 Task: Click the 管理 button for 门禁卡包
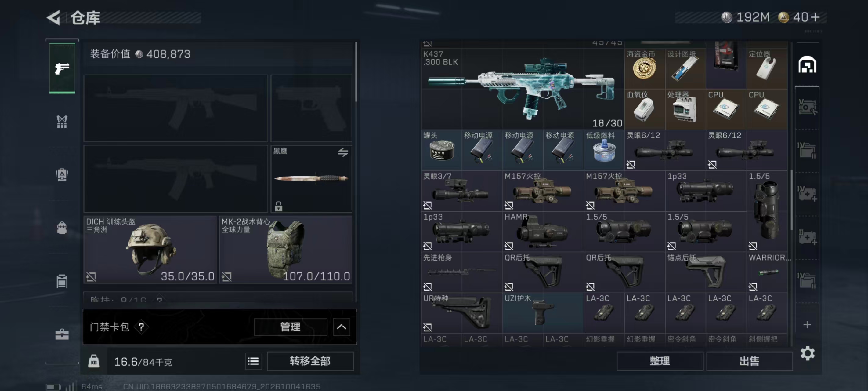[291, 327]
